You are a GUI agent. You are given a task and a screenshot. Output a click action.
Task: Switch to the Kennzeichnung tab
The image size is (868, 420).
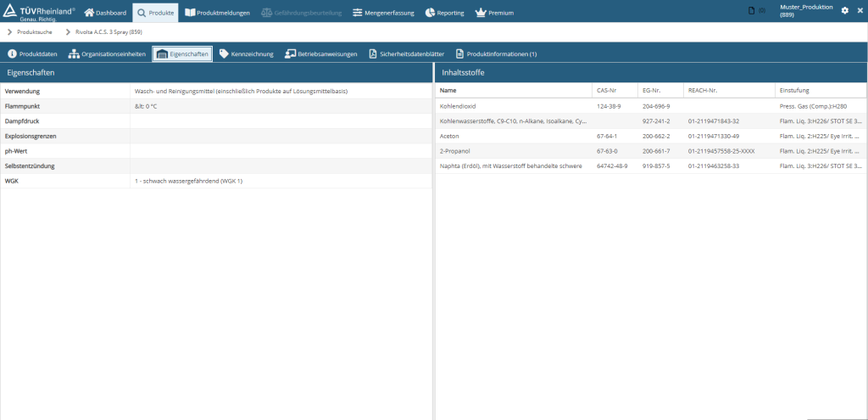tap(247, 53)
